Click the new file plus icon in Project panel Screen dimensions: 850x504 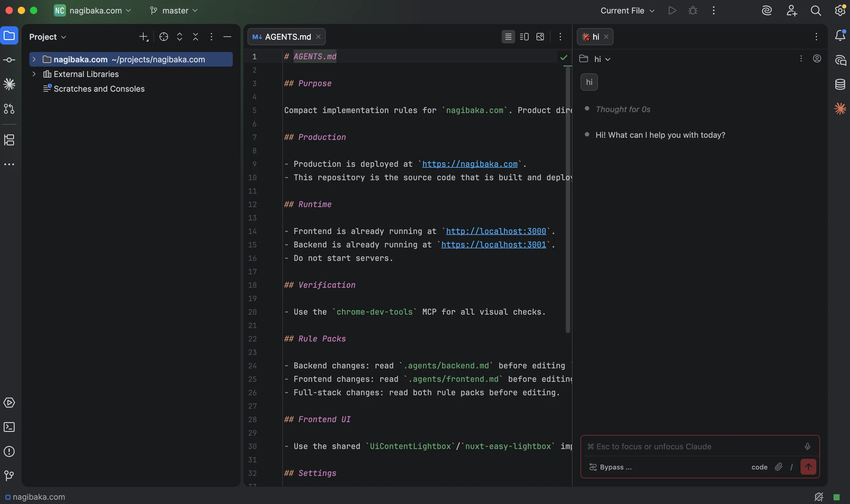click(x=144, y=37)
